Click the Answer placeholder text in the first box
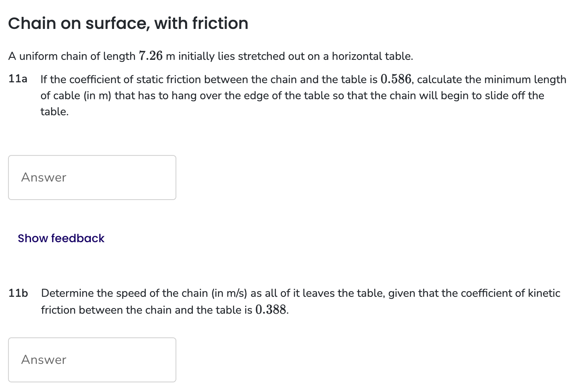 click(44, 177)
